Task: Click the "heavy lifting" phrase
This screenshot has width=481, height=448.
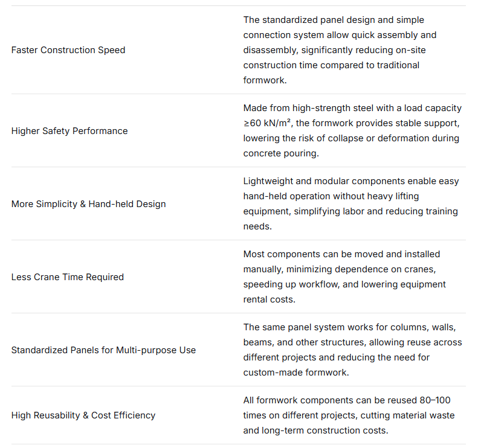Action: [x=390, y=196]
